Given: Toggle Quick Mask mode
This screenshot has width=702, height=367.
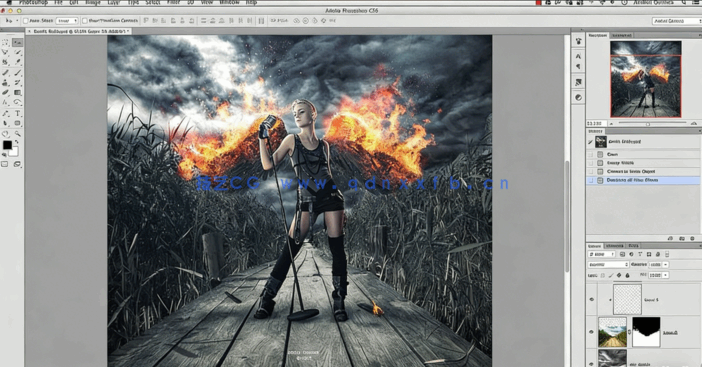Looking at the screenshot, I should click(x=4, y=164).
